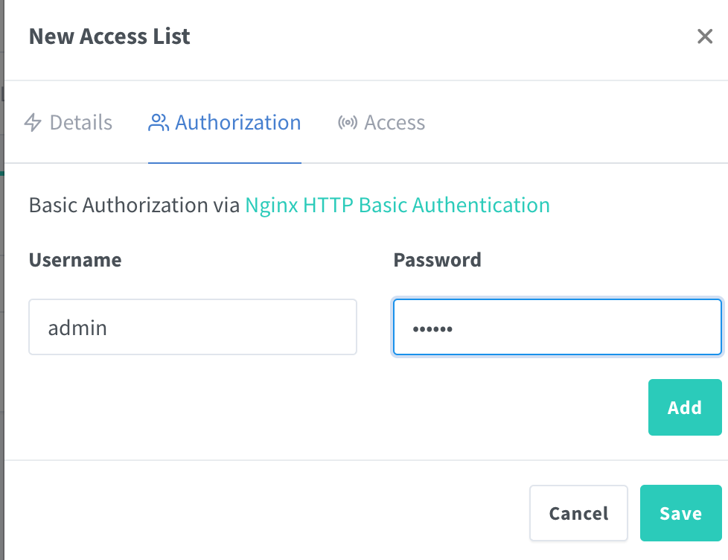728x560 pixels.
Task: Focus the Username input containing admin
Action: pos(193,327)
